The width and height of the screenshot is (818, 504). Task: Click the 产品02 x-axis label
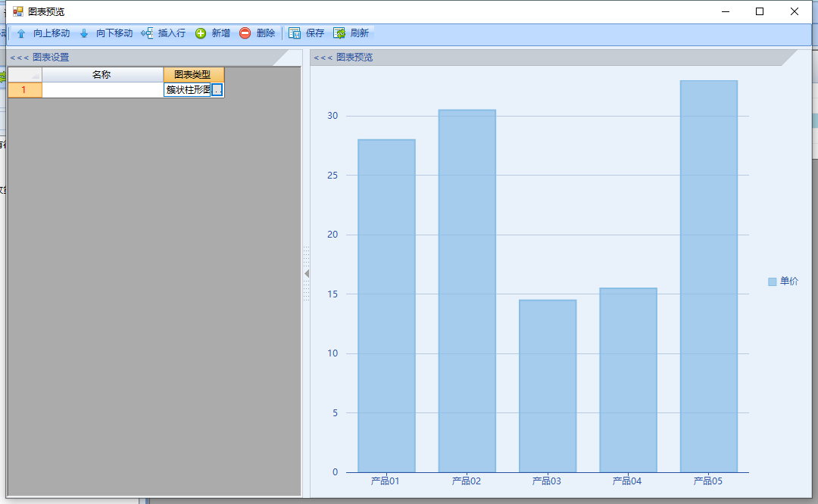coord(467,481)
